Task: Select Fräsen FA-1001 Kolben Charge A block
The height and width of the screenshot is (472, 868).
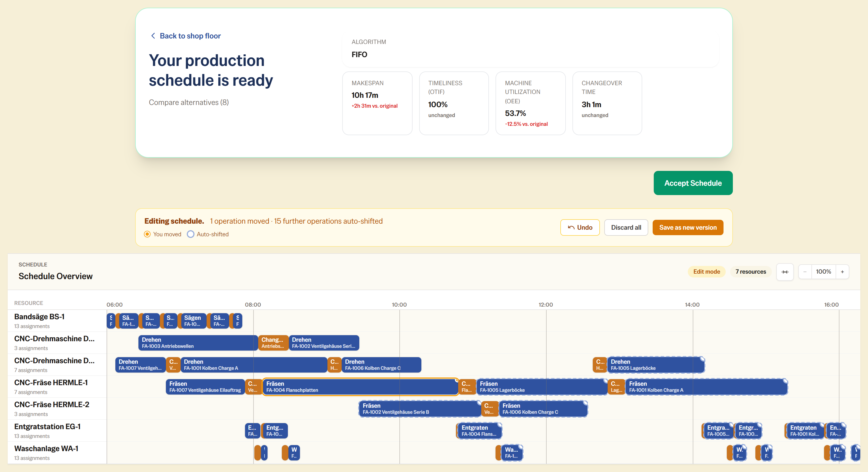Action: 706,387
